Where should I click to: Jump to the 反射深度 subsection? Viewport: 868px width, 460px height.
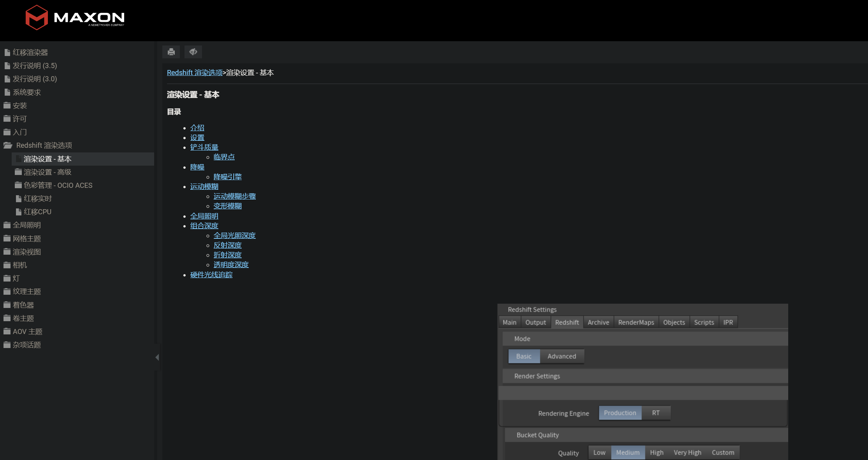click(228, 245)
